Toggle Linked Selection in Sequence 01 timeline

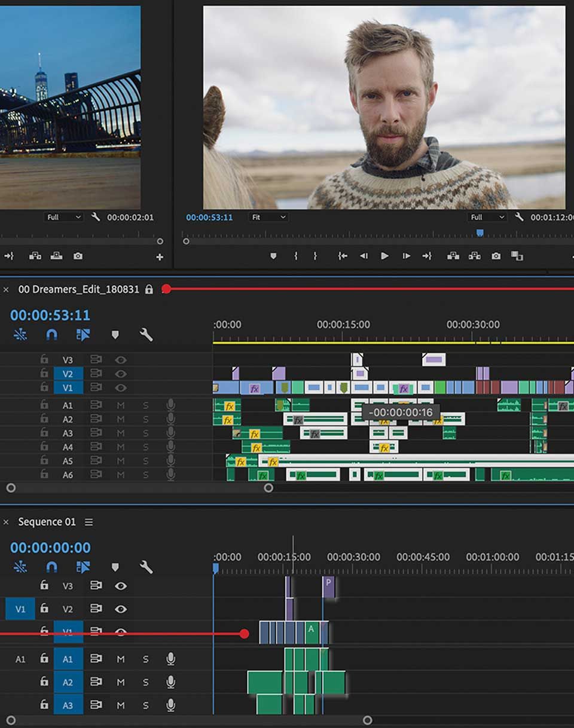(x=83, y=567)
